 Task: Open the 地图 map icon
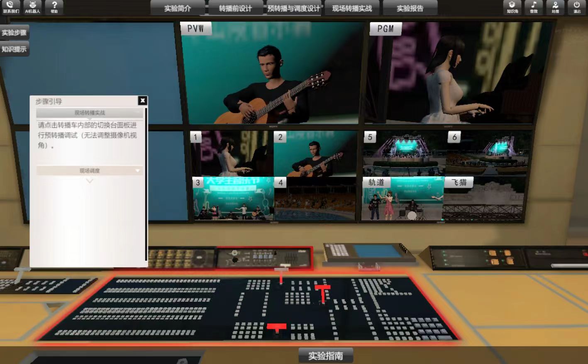pyautogui.click(x=555, y=7)
